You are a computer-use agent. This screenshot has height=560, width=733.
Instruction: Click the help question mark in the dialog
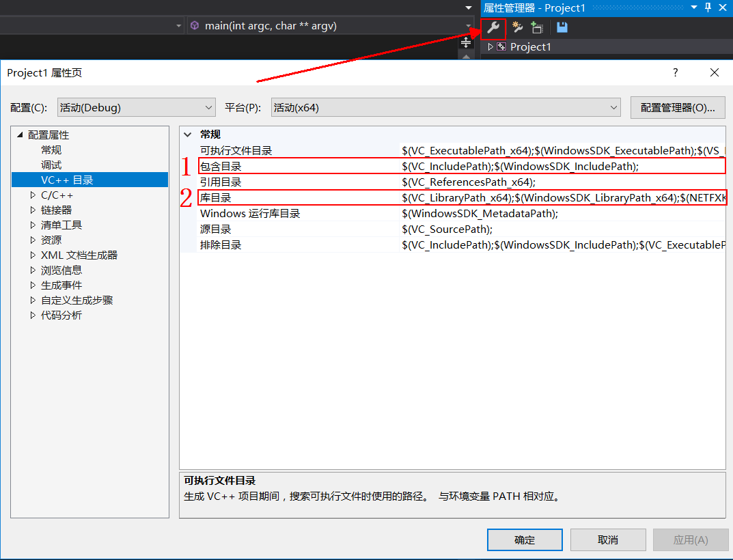pos(675,72)
